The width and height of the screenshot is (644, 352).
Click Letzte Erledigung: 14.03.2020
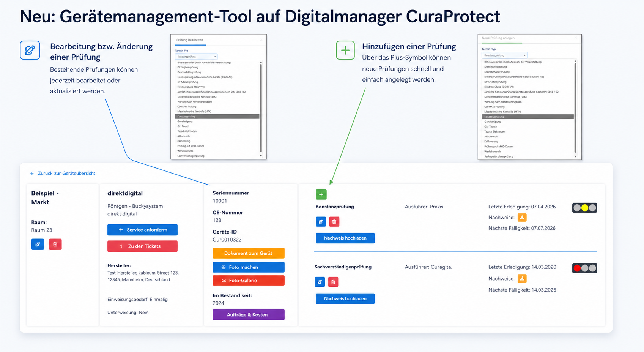pos(522,267)
